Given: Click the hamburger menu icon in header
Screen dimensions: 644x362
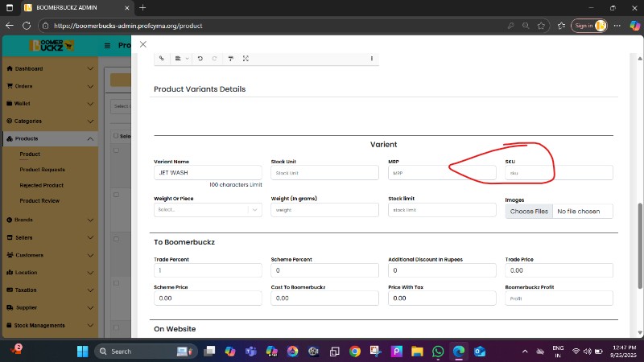Looking at the screenshot, I should point(107,46).
